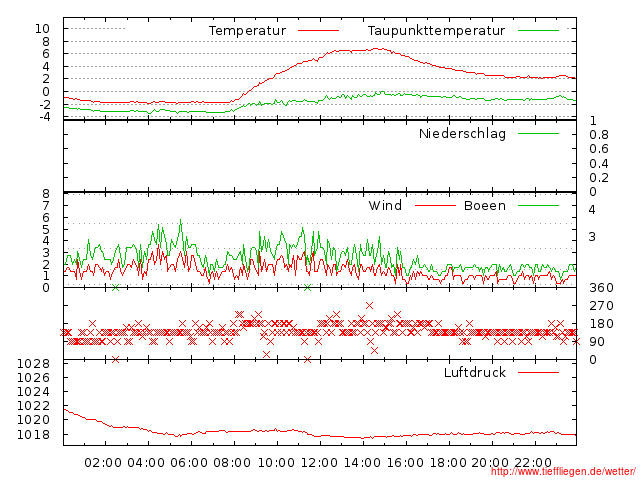Viewport: 640px width, 480px height.
Task: Click the 1022 pressure axis value
Action: [33, 406]
